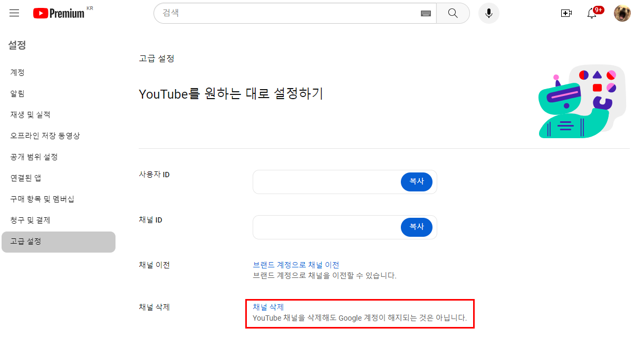Image resolution: width=644 pixels, height=347 pixels.
Task: Click the 채널 ID label
Action: point(150,220)
